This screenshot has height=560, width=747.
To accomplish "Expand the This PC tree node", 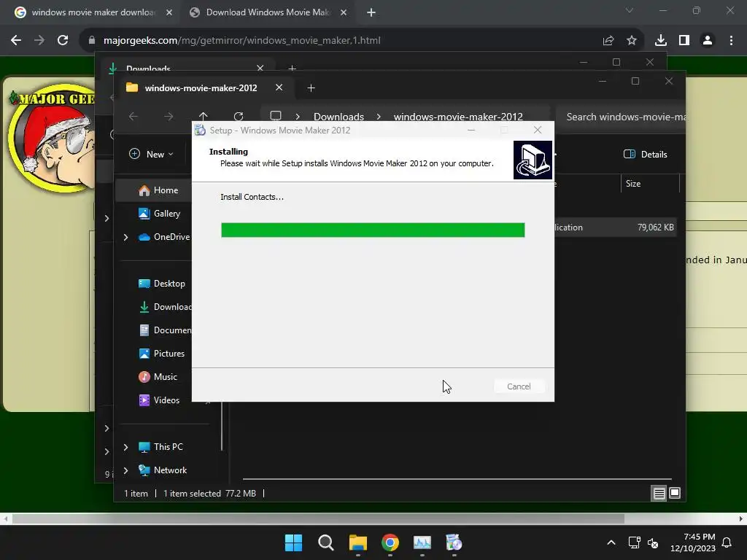I will pos(125,447).
